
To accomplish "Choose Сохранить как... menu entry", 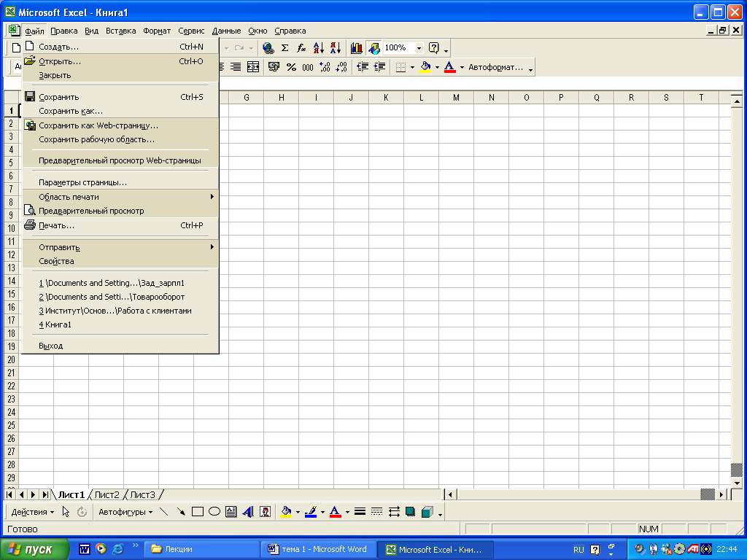I will [120, 111].
